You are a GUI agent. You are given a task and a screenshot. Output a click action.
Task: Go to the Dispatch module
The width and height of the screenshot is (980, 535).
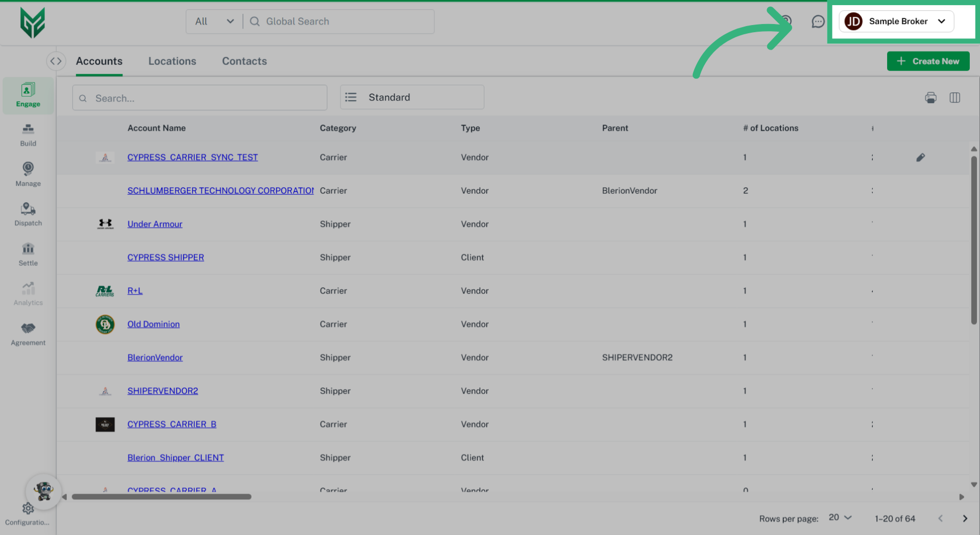click(28, 214)
